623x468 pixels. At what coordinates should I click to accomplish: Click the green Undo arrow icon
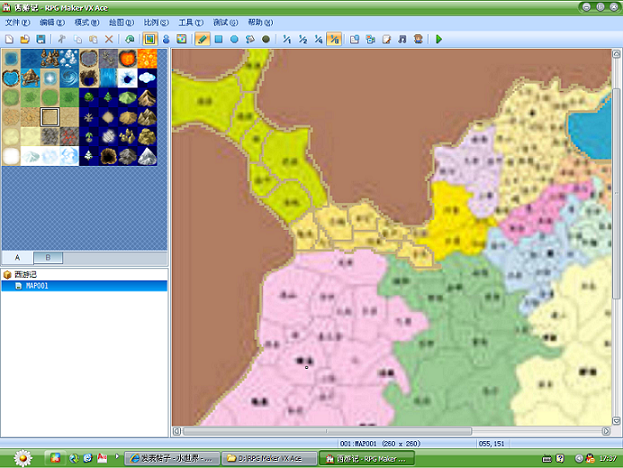point(130,39)
